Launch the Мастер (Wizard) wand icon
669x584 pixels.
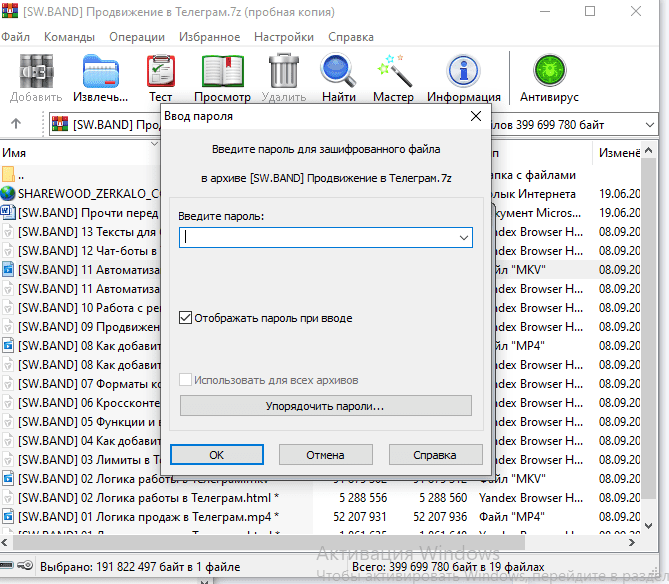point(393,73)
